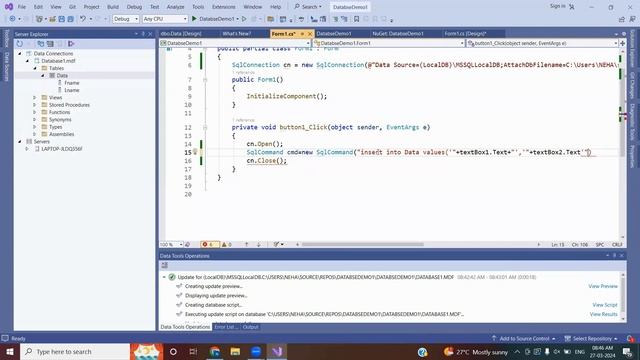Expand the Views folder node
The width and height of the screenshot is (640, 360).
[35, 98]
